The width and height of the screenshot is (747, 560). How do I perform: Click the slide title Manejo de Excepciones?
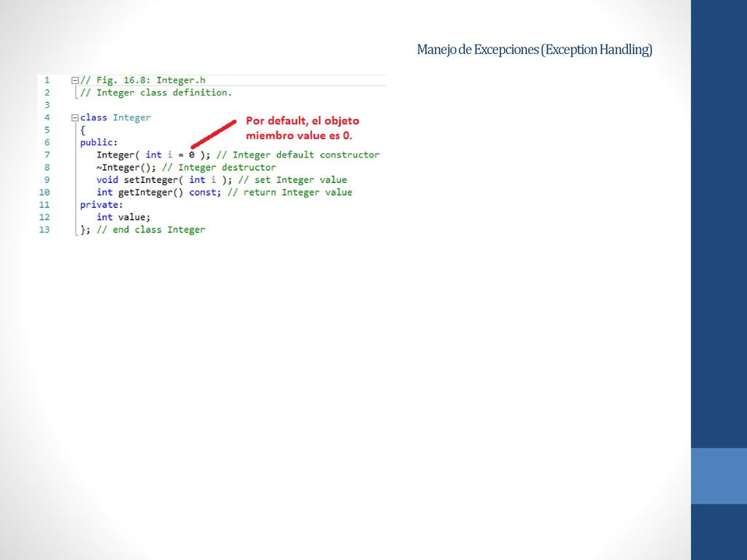(x=534, y=50)
